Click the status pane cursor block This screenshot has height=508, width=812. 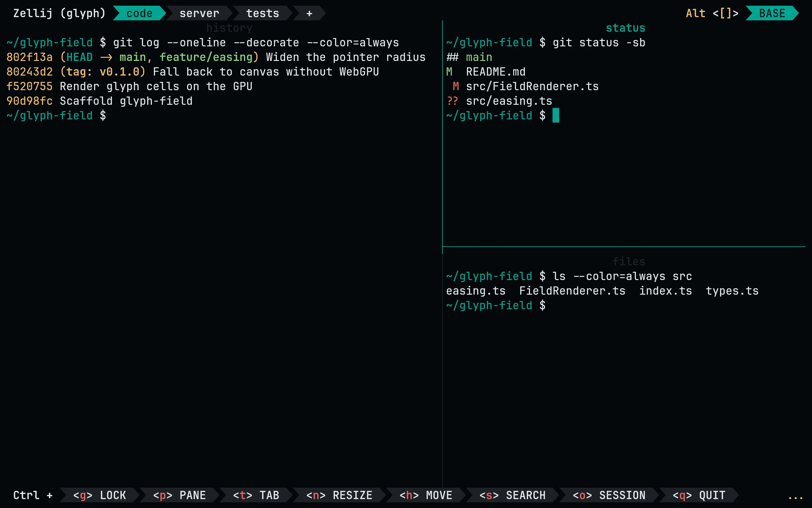556,115
